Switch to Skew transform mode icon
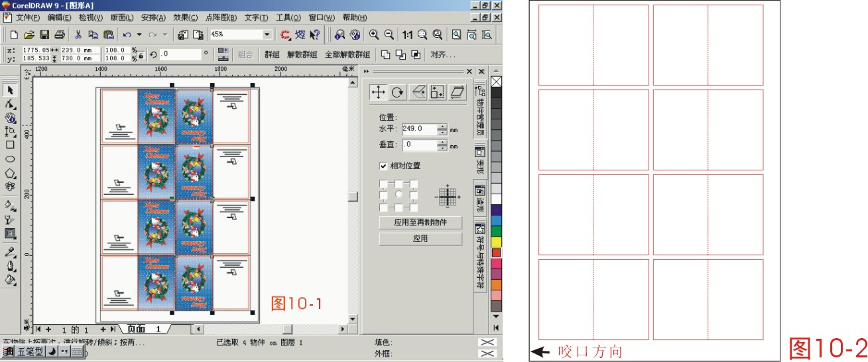Screen dimensions: 868x362 coord(458,92)
